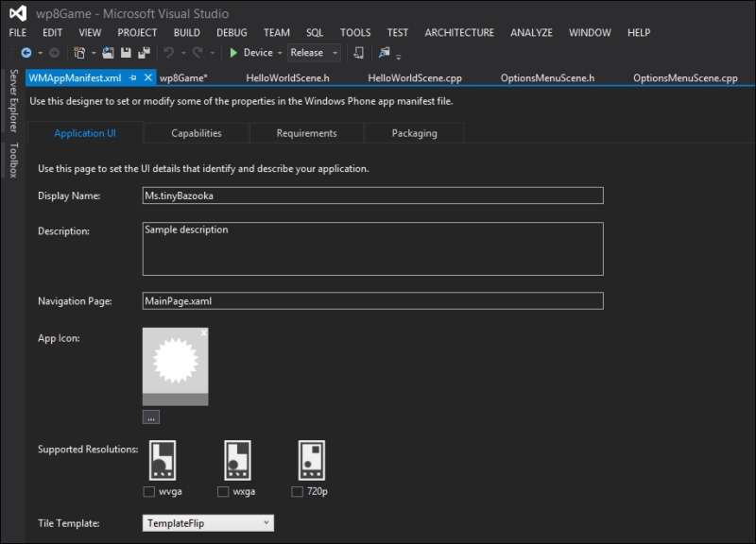Open the ANALYZE menu

[531, 32]
